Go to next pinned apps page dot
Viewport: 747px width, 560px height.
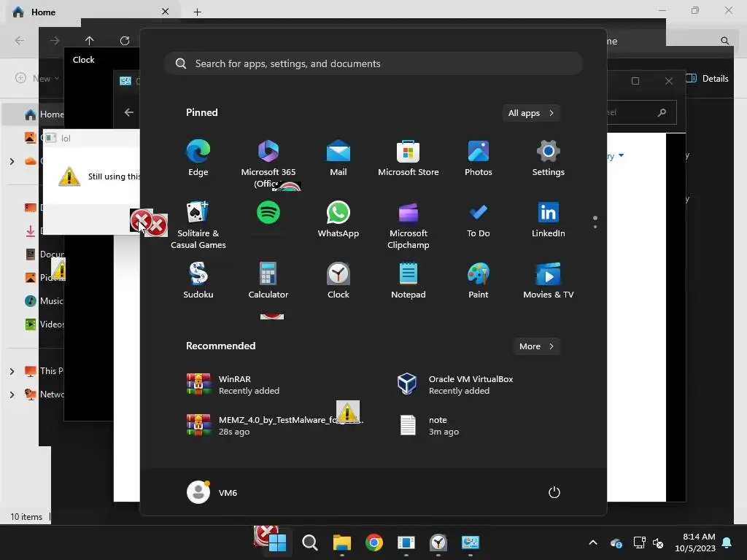[x=595, y=227]
